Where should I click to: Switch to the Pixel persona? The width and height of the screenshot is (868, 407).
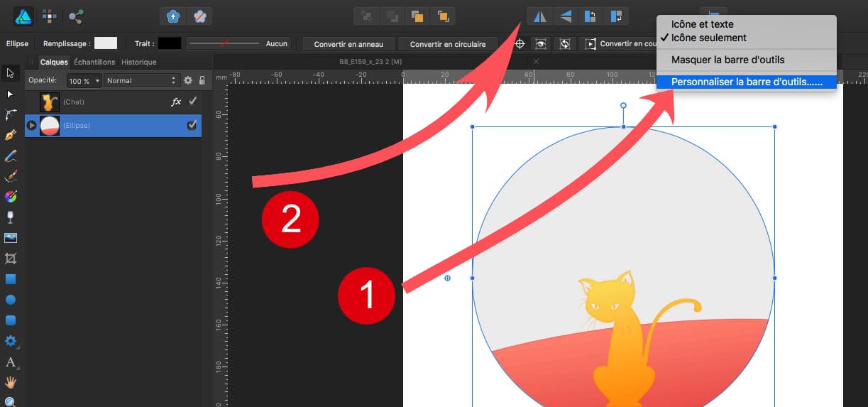(50, 16)
